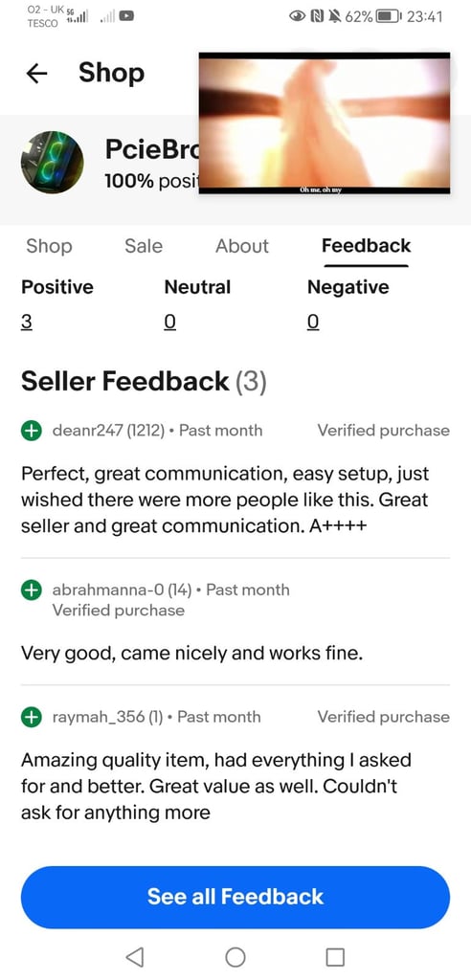The image size is (471, 980).
Task: Tap the back arrow beside Shop
Action: [x=37, y=74]
